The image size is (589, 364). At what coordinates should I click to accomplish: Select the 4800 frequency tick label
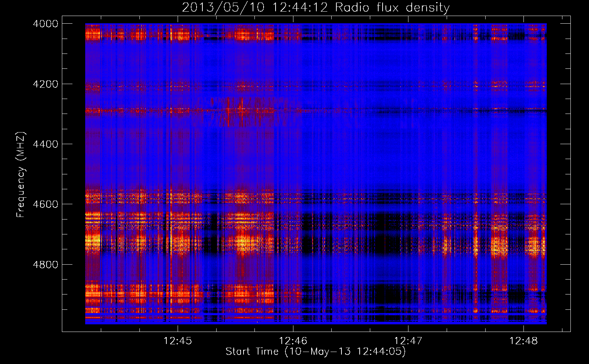pyautogui.click(x=46, y=264)
